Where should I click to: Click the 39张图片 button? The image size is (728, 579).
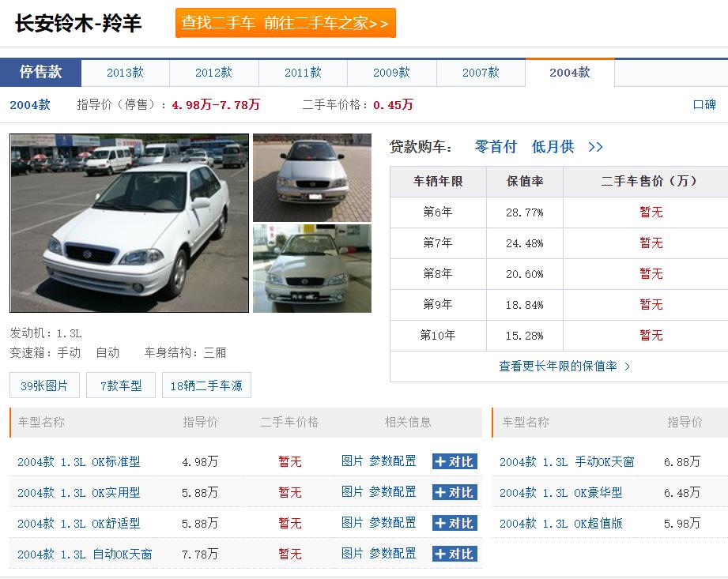[43, 385]
